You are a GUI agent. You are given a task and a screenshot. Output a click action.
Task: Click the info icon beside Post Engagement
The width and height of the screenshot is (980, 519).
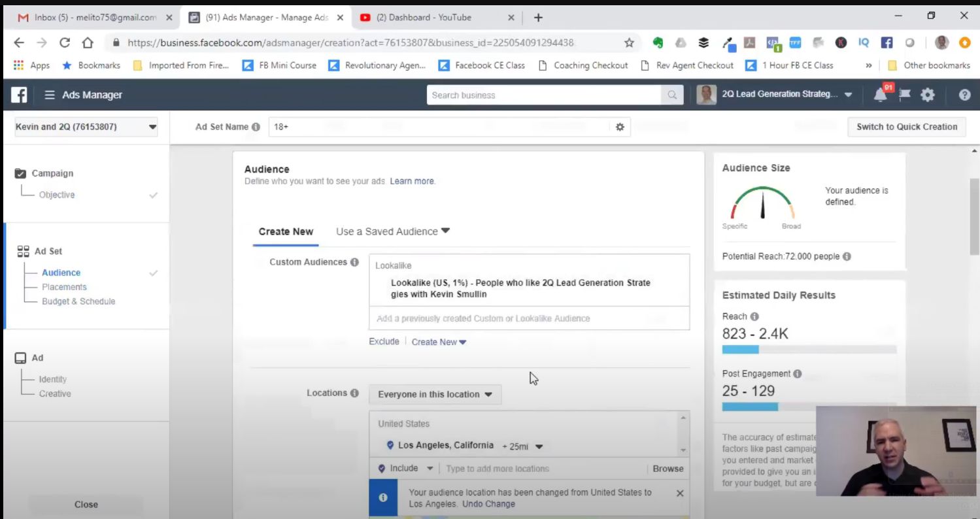[x=798, y=374]
